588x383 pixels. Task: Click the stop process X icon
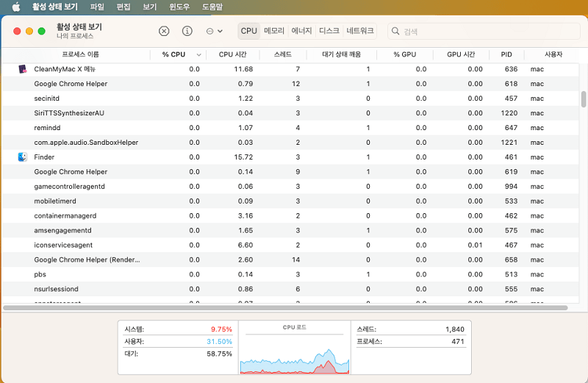tap(164, 31)
